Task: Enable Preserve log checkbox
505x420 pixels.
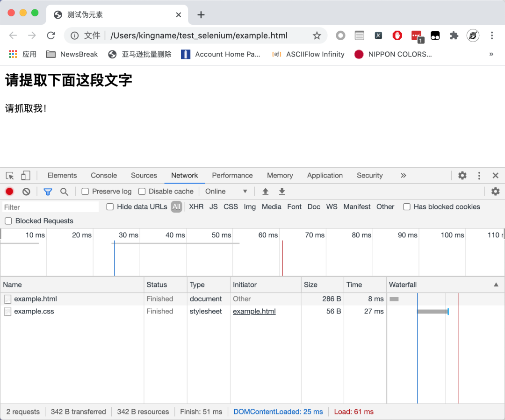Action: pos(85,192)
